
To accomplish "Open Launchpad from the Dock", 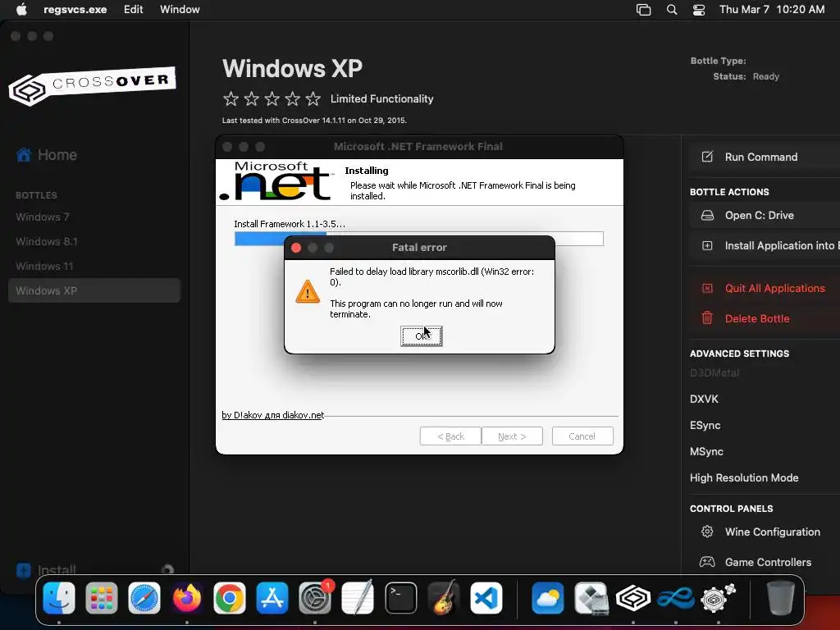I will click(101, 598).
